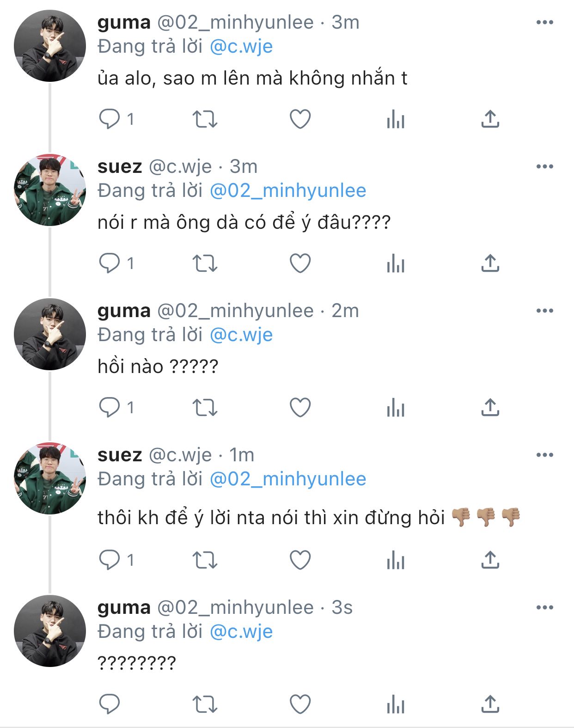Open guma's avatar on the first tweet
The image size is (574, 728).
click(x=50, y=46)
